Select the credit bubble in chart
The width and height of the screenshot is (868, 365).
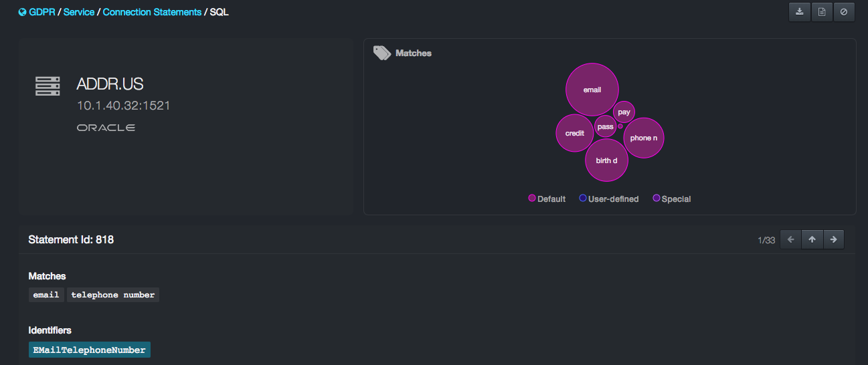point(574,133)
